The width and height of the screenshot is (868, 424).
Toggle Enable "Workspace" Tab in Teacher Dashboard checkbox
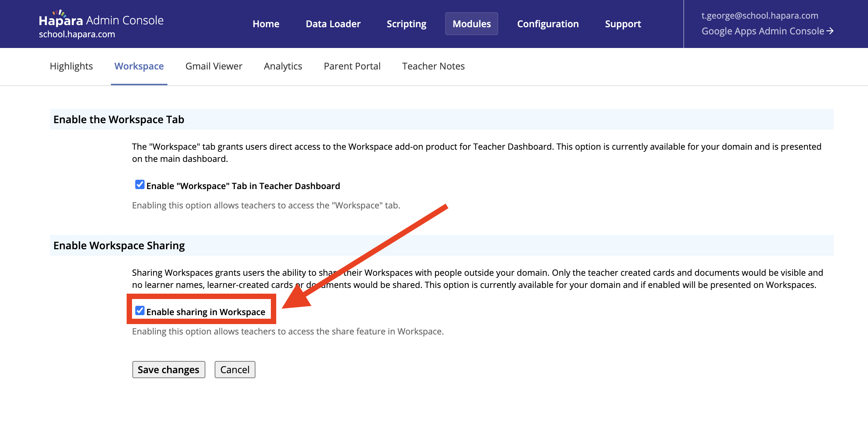click(140, 185)
